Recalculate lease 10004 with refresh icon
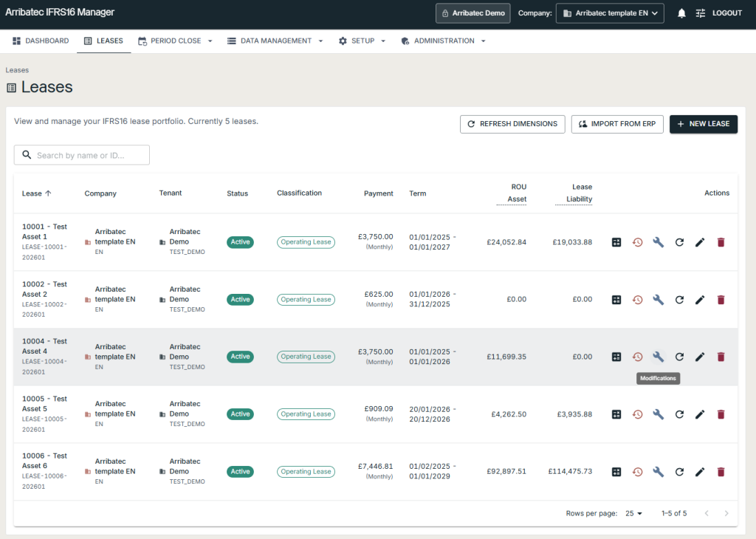 (679, 357)
